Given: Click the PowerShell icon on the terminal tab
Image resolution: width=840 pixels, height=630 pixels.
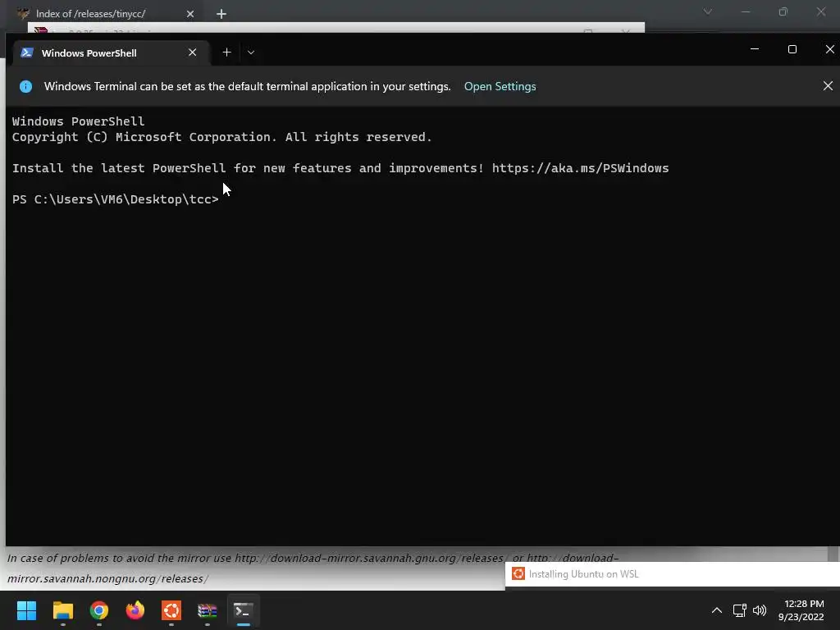Looking at the screenshot, I should tap(27, 52).
